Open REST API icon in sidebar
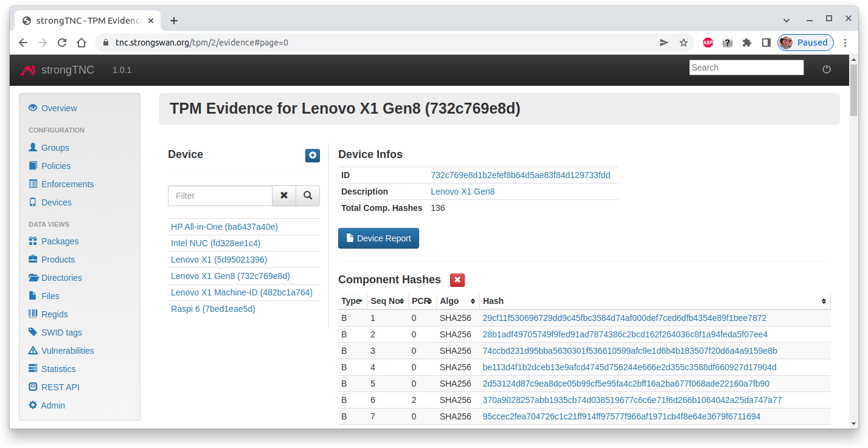The height and width of the screenshot is (448, 868). tap(33, 387)
